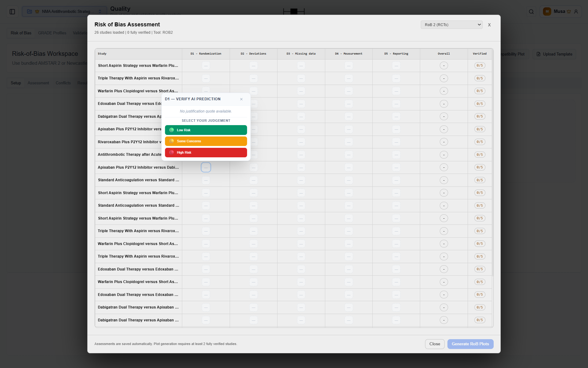Open the RoB 2 (RCTs) tool dropdown
This screenshot has height=368, width=588.
(x=451, y=25)
